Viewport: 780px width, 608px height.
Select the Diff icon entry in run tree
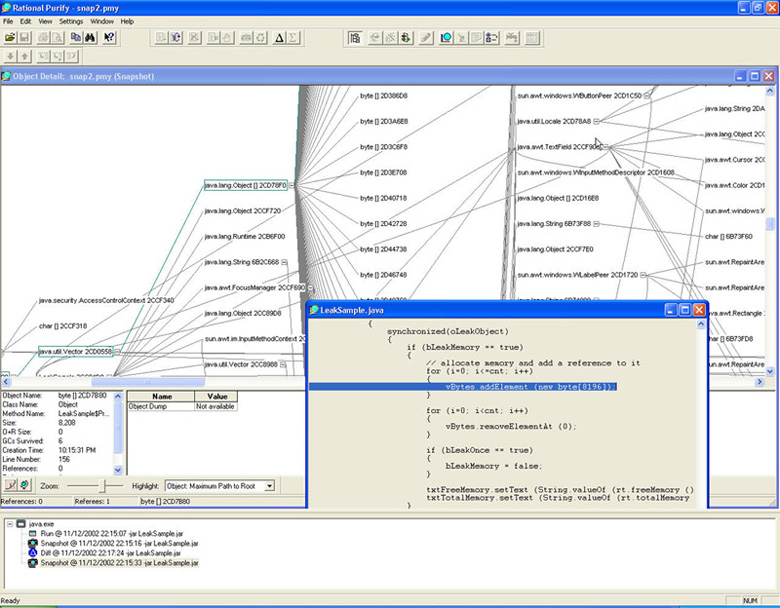click(32, 552)
